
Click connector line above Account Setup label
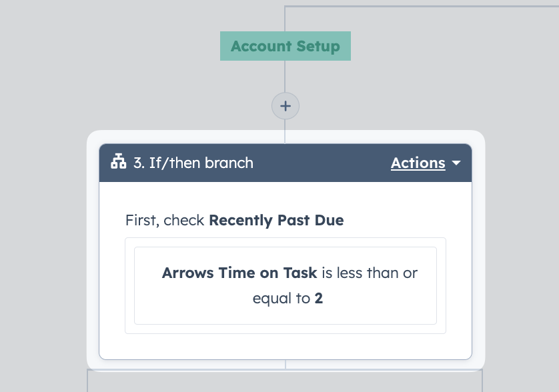[x=285, y=19]
